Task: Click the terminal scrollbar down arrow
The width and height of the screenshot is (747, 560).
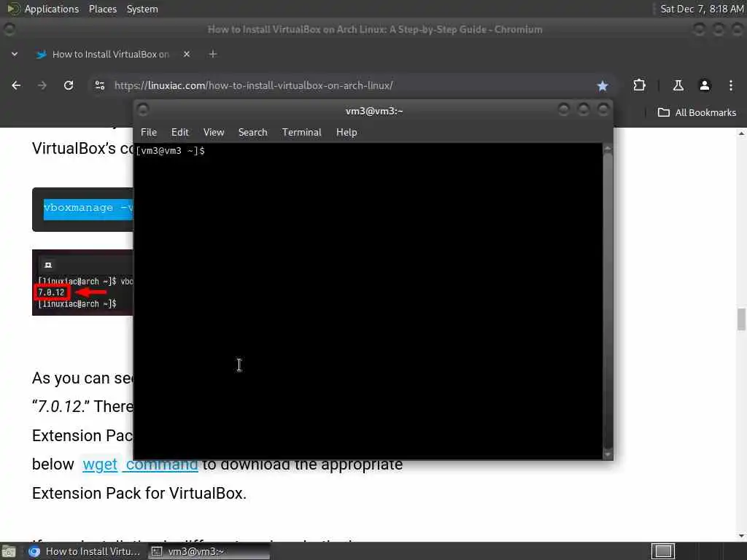Action: pos(608,455)
